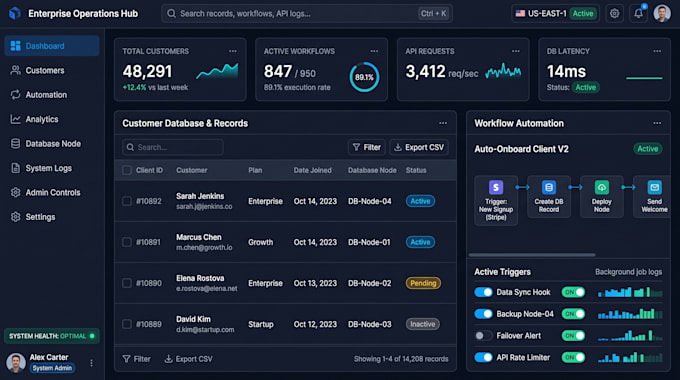Click the workflow horizontal scrollbar
Viewport: 680px width, 380px height.
pos(532,255)
